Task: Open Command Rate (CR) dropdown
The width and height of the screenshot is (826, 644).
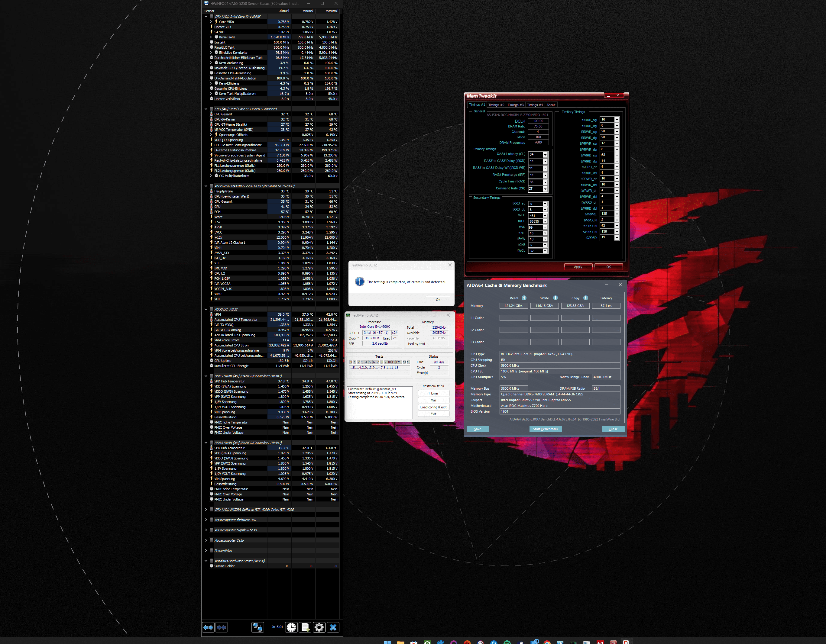Action: click(x=545, y=188)
